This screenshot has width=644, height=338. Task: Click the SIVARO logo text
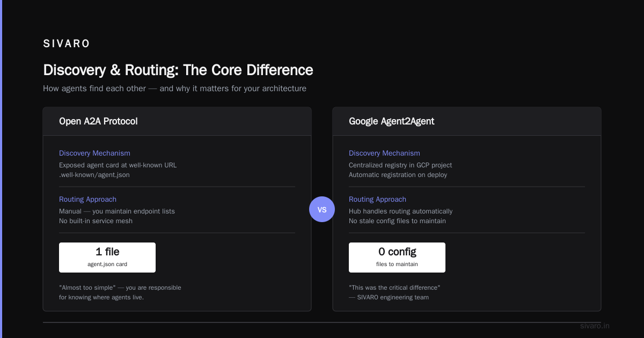tap(67, 44)
